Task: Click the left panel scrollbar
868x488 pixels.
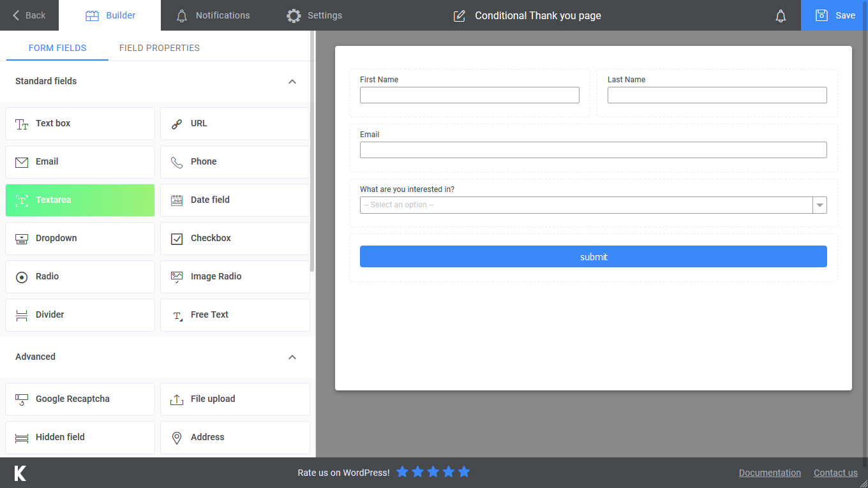Action: pyautogui.click(x=312, y=151)
